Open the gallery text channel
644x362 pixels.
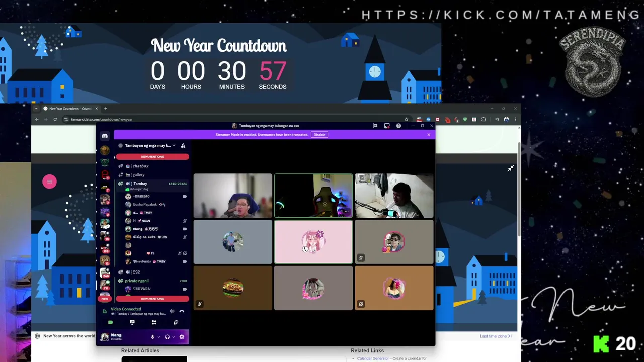point(152,175)
